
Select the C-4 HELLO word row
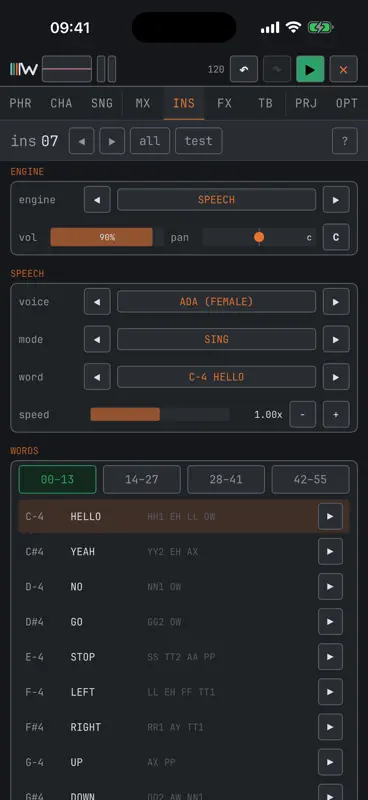[x=184, y=516]
